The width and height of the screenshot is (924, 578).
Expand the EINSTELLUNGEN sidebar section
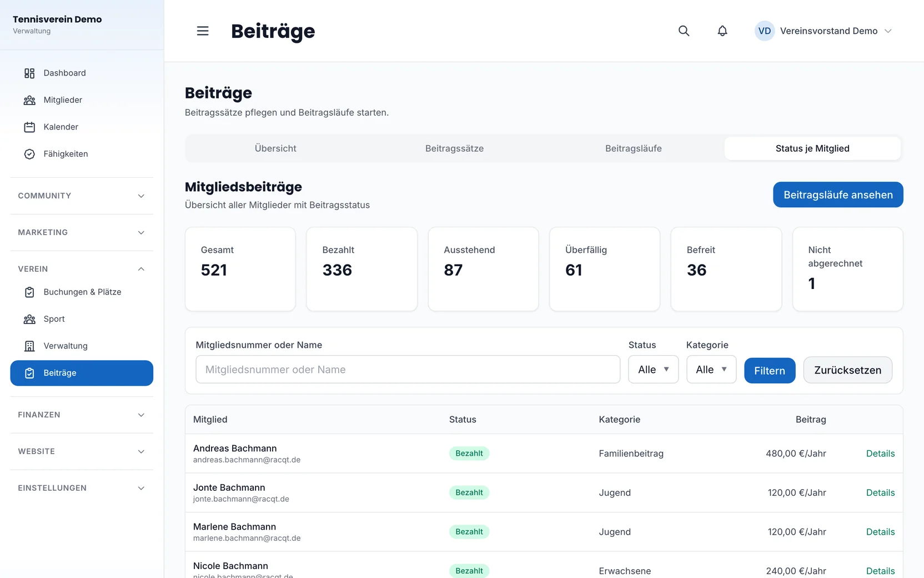(82, 488)
